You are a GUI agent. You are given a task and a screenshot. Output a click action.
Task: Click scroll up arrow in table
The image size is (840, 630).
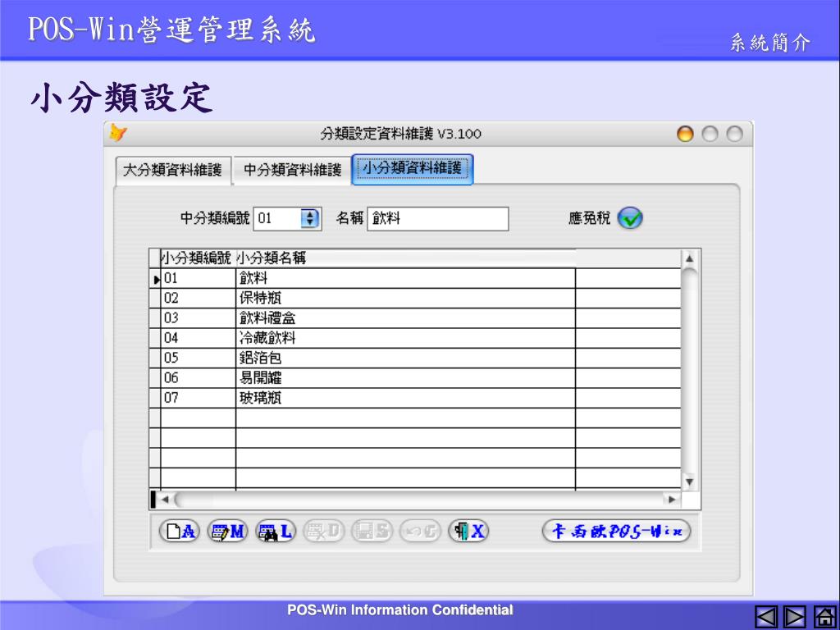[689, 258]
